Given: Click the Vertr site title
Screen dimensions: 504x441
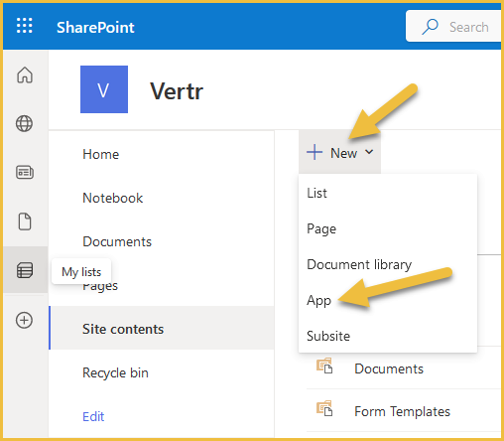Looking at the screenshot, I should [x=177, y=91].
